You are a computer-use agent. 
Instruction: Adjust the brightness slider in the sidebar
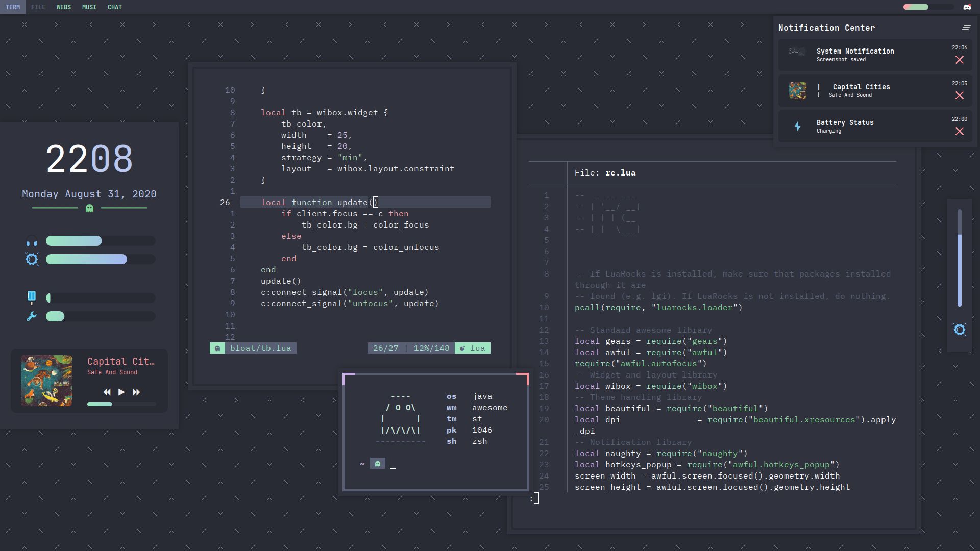pyautogui.click(x=87, y=259)
